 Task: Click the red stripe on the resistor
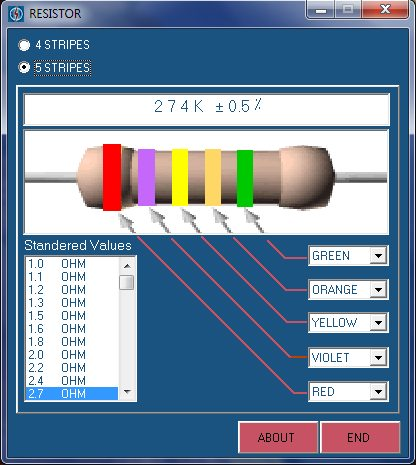(x=112, y=177)
